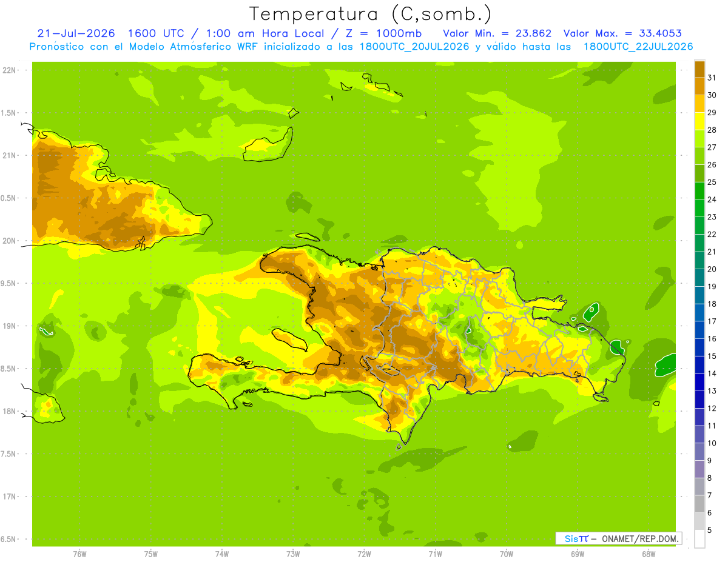Select the date text "21-Jul-2026"
This screenshot has height=562, width=728.
click(76, 33)
